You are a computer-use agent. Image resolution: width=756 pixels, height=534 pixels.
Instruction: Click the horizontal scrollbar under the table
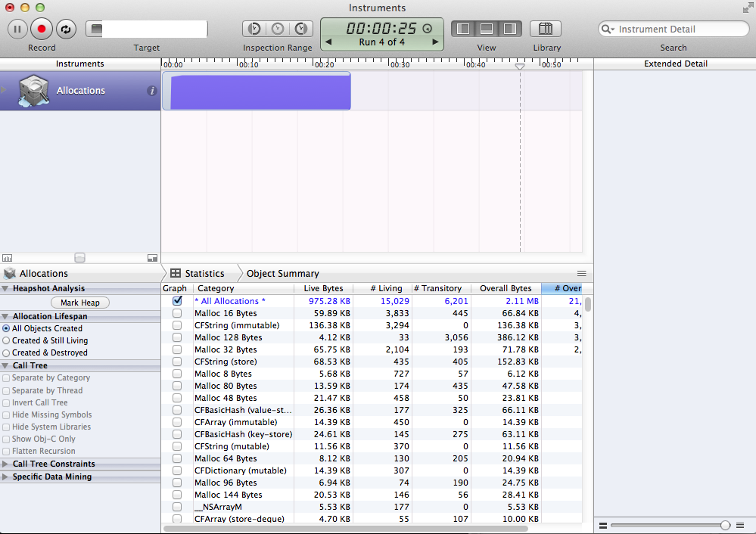(x=345, y=529)
